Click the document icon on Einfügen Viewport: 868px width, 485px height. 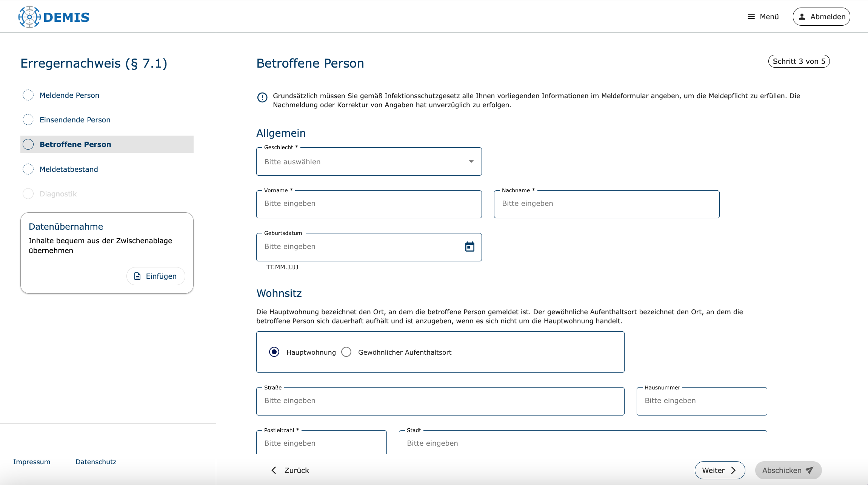(137, 276)
